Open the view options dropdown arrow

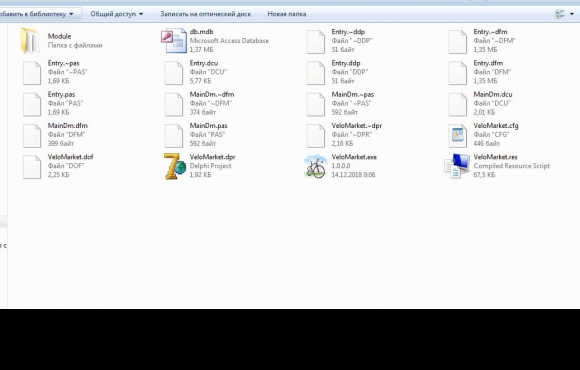(x=572, y=14)
